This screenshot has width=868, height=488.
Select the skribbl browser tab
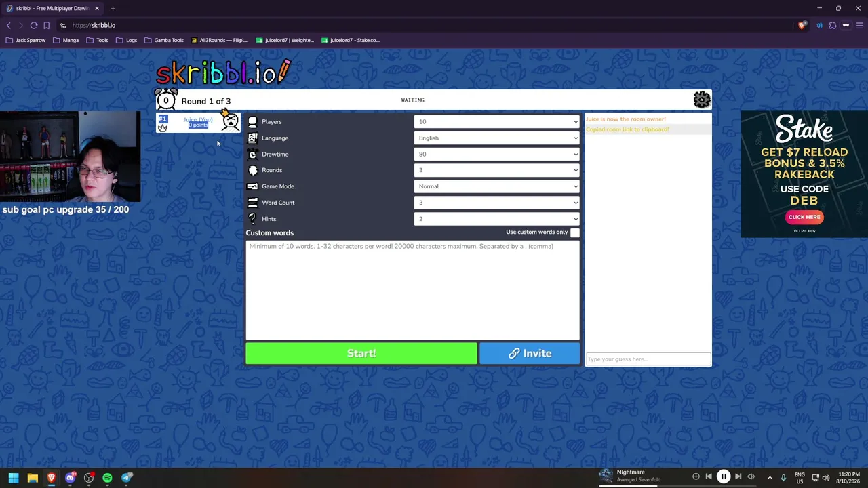point(53,9)
